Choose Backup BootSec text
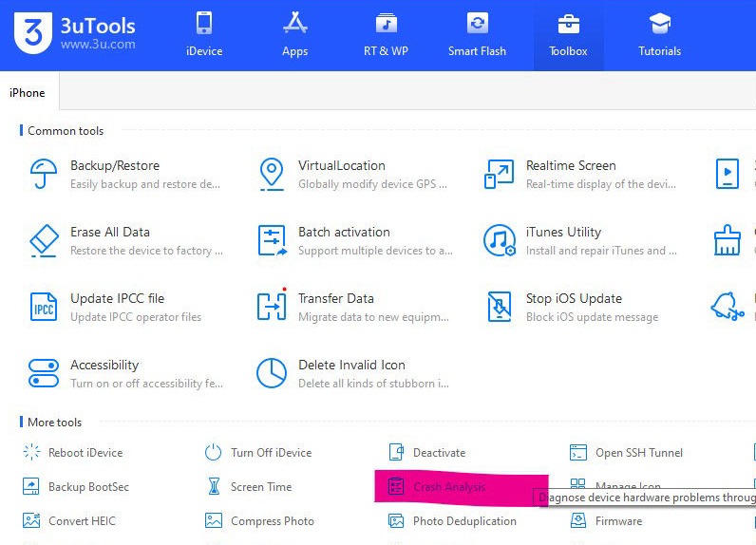 pos(88,487)
